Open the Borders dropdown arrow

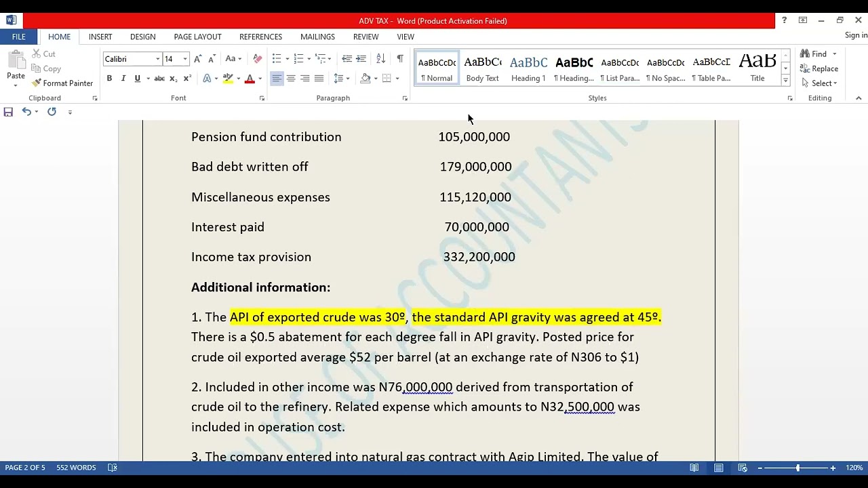pos(397,79)
